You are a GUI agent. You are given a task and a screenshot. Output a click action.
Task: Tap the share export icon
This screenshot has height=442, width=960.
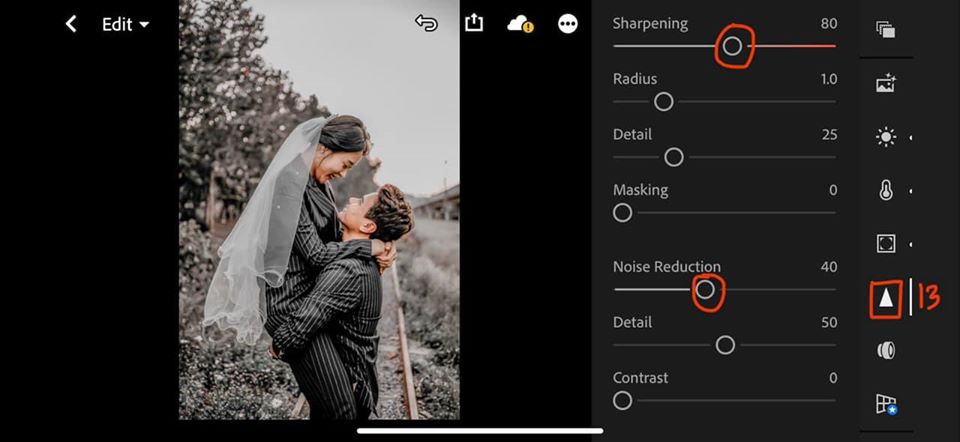point(474,23)
